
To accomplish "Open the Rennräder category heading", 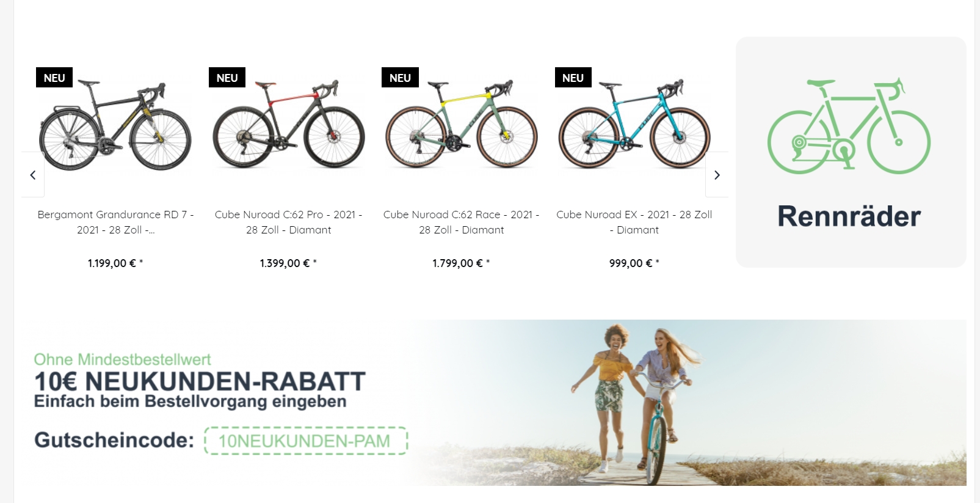I will click(849, 216).
